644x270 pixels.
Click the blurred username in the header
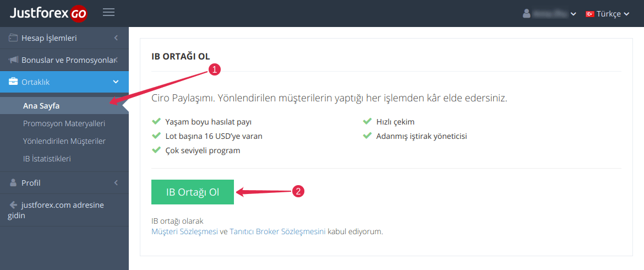550,14
